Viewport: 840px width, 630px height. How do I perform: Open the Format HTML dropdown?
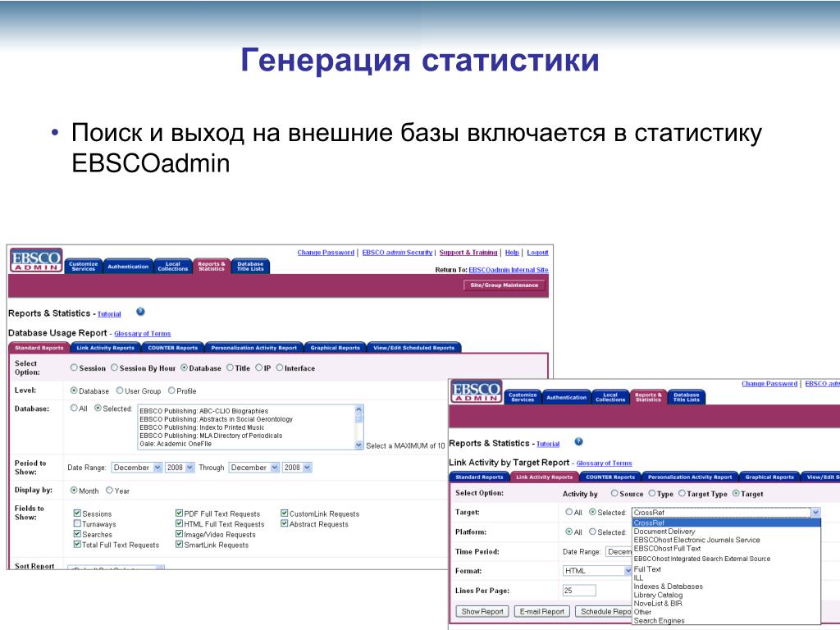point(597,571)
